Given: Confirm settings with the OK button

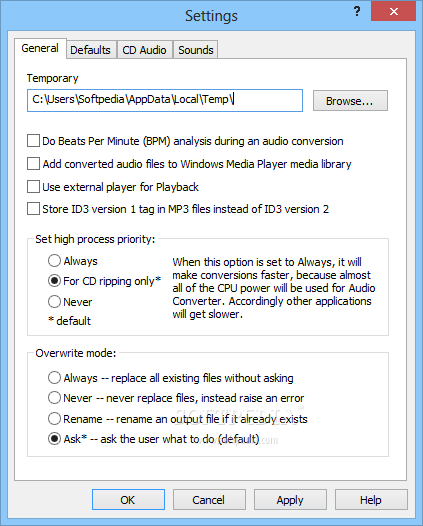Looking at the screenshot, I should pos(128,500).
